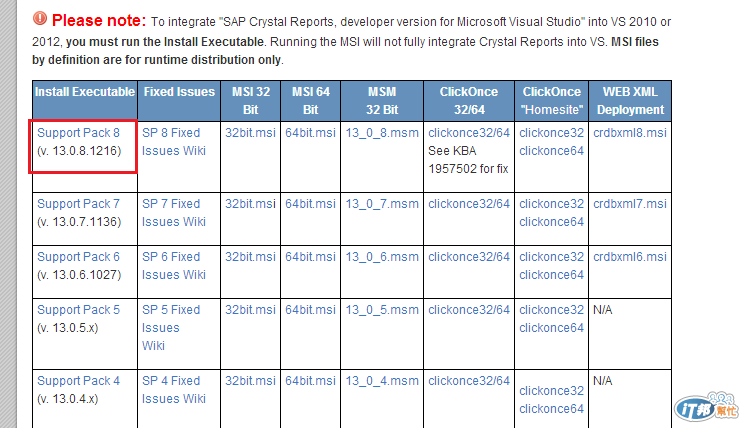
Task: Download 64bit.msi for Support Pack 8
Action: (310, 133)
